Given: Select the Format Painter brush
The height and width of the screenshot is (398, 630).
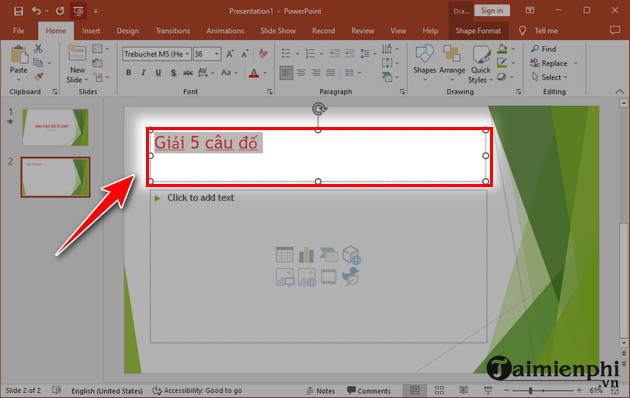Looking at the screenshot, I should coord(39,77).
